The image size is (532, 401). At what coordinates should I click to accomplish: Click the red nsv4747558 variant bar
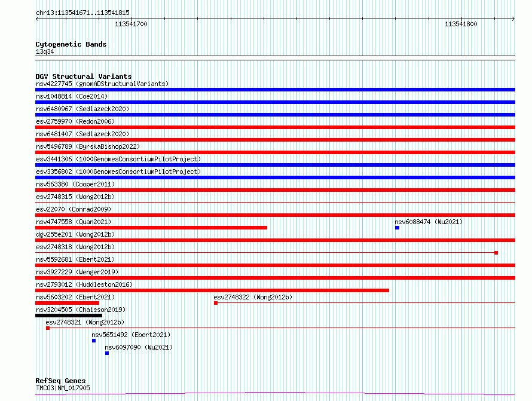click(151, 228)
